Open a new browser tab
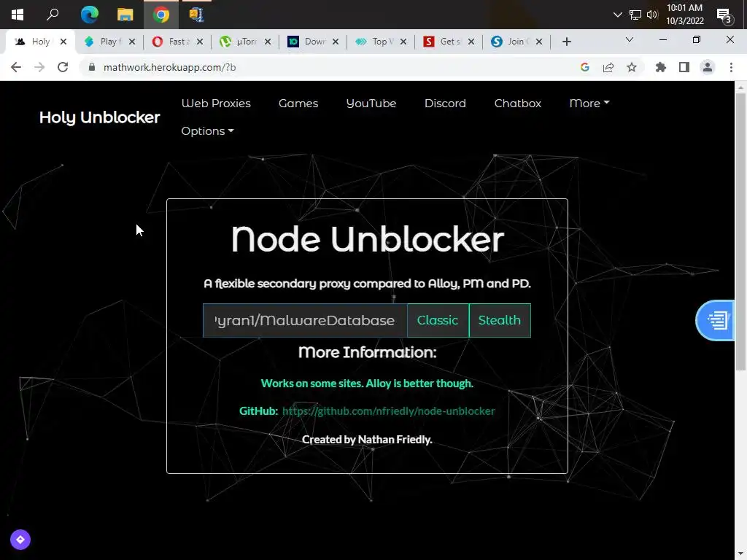The width and height of the screenshot is (747, 560). click(566, 42)
